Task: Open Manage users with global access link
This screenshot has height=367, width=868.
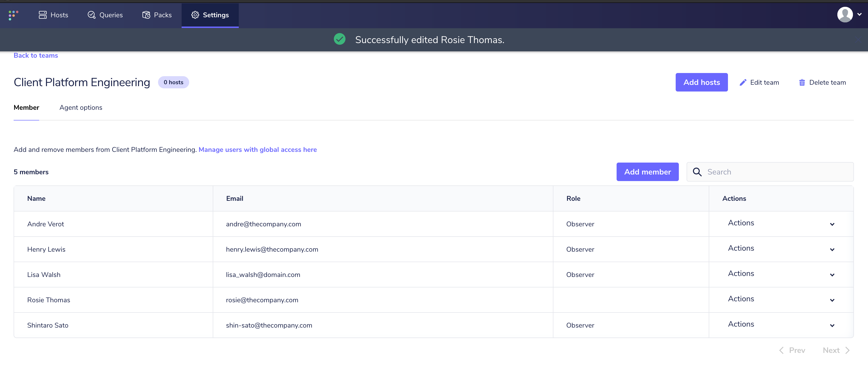Action: point(257,150)
